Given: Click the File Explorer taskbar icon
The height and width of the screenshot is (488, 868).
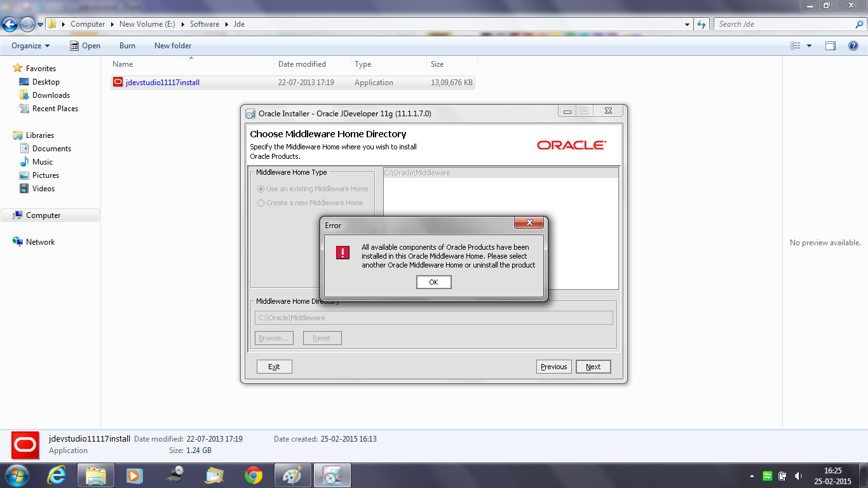Looking at the screenshot, I should point(96,475).
